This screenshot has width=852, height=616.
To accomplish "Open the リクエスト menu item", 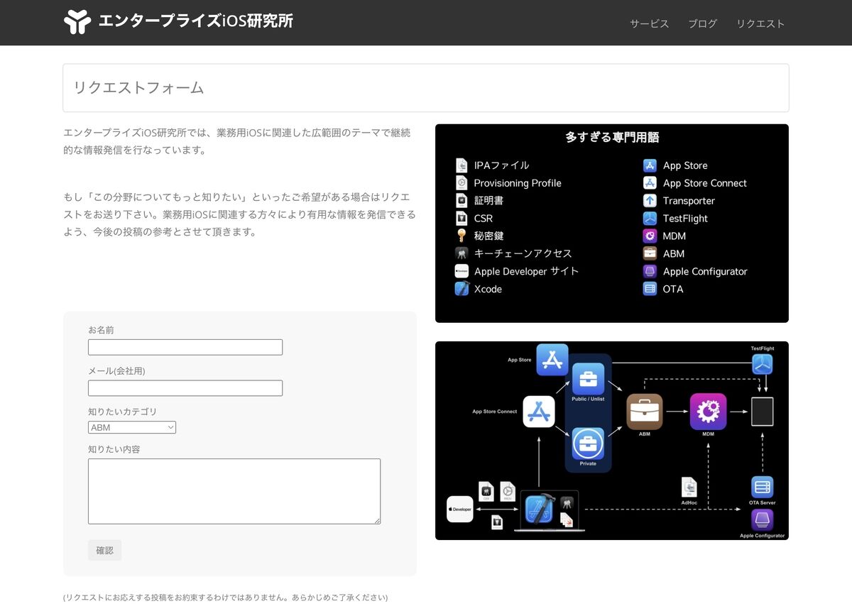I will coord(760,23).
